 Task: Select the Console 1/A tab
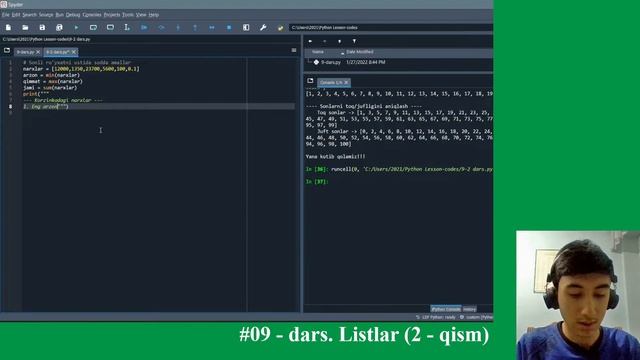331,82
